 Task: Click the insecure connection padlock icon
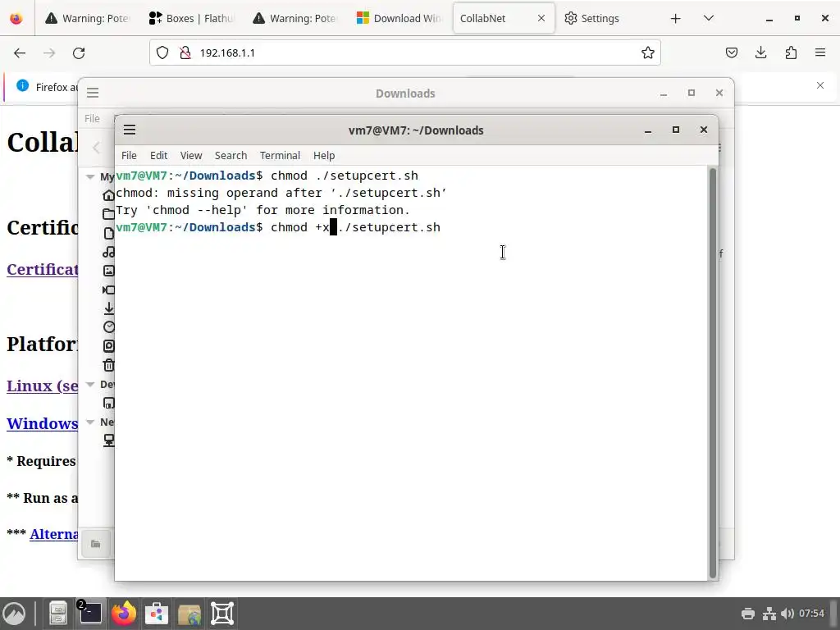coord(185,53)
